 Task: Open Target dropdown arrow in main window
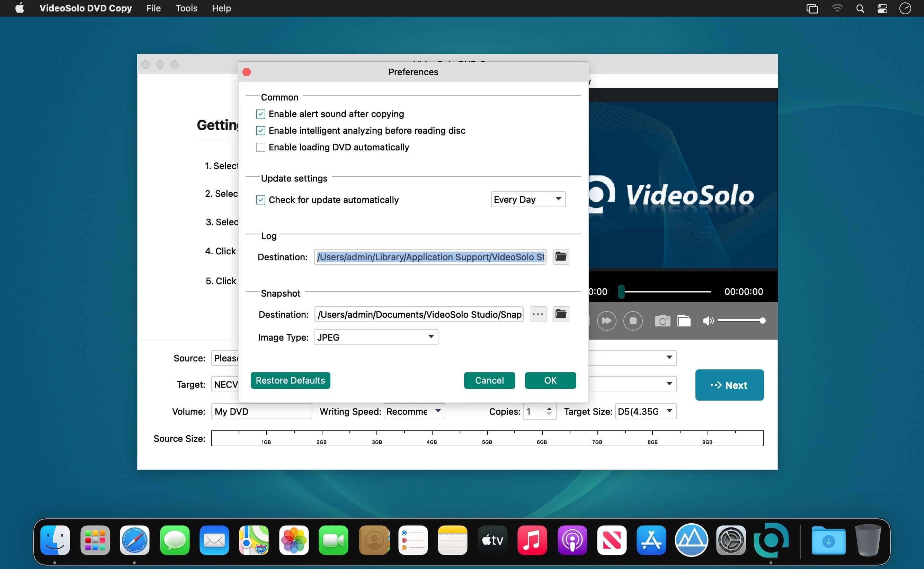tap(669, 384)
